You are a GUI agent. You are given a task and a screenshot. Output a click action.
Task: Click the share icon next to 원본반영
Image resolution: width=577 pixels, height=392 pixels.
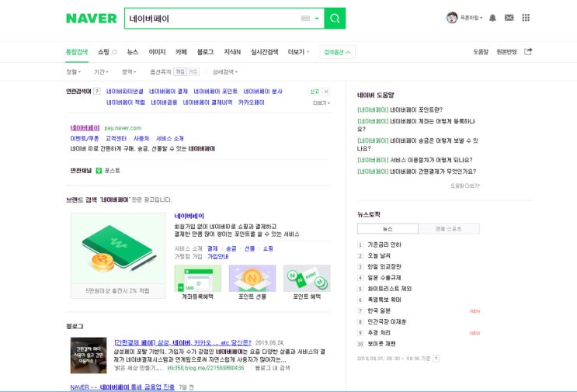528,52
